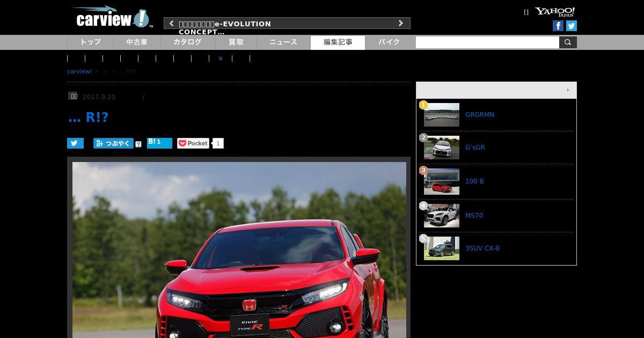
Task: Open GRGRMN ranking link
Action: click(x=480, y=115)
